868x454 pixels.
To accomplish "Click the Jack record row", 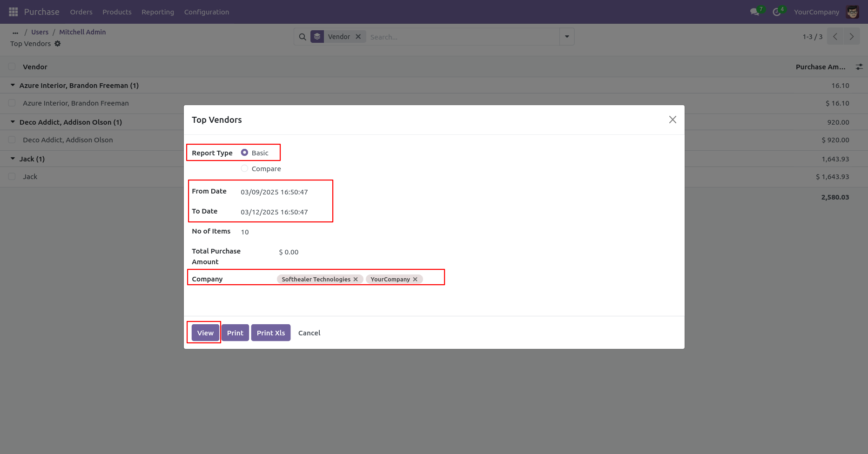I will 30,177.
